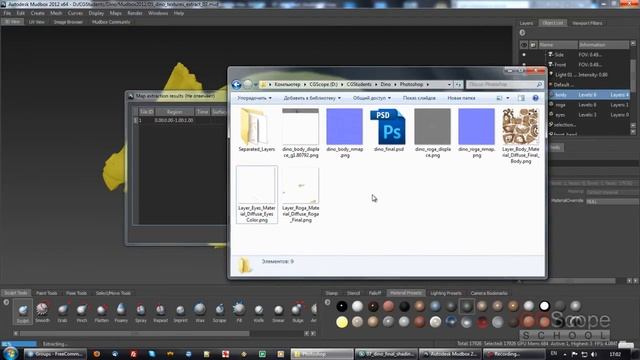
Task: Select the Pinch sculpt tool
Action: (x=82, y=312)
